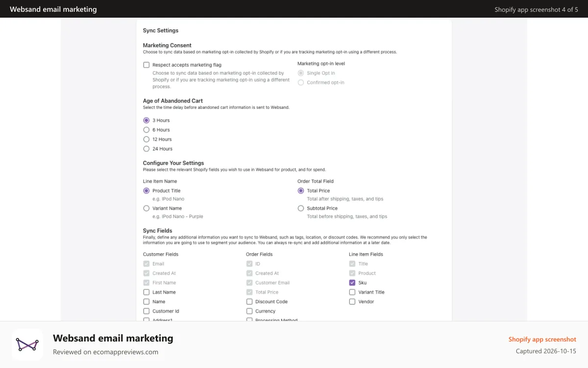The image size is (588, 368).
Task: Click the Marketing Consent heading
Action: point(167,45)
